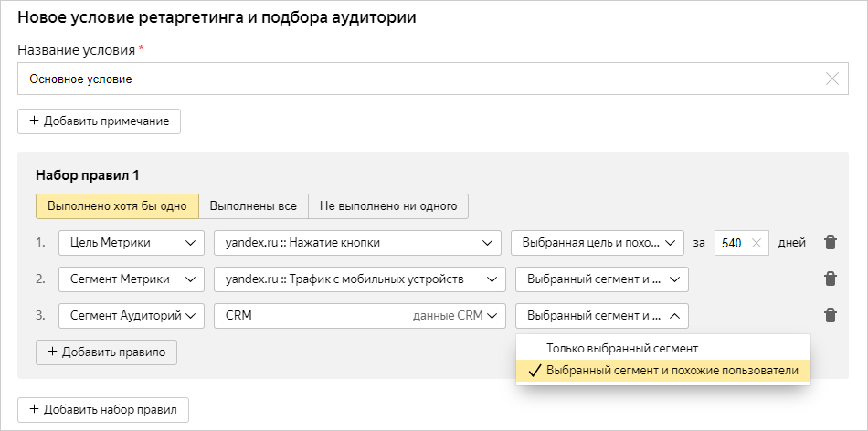The height and width of the screenshot is (431, 868).
Task: Open 'Сегмент Аудиторий' type dropdown
Action: 131,315
